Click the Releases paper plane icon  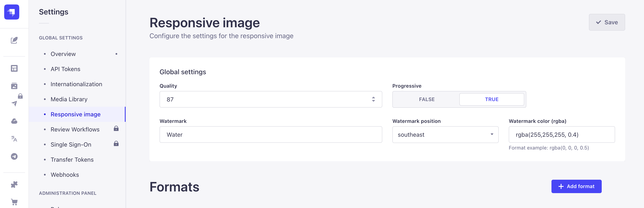click(14, 103)
